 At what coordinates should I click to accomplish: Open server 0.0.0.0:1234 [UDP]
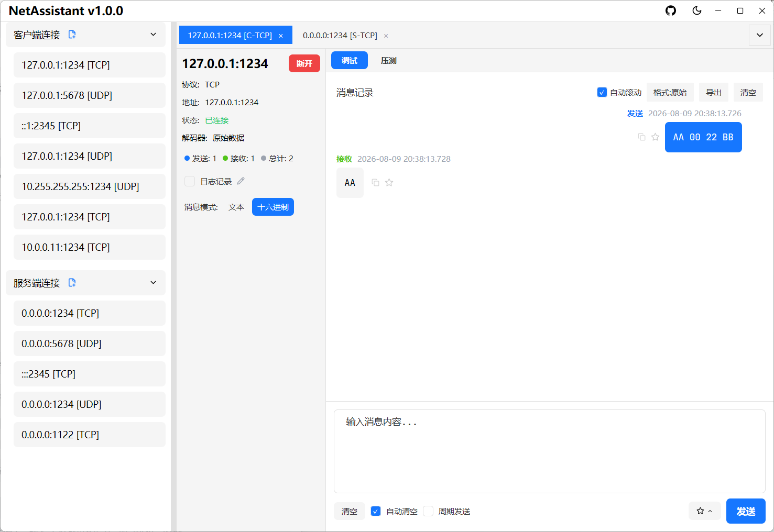pos(90,404)
